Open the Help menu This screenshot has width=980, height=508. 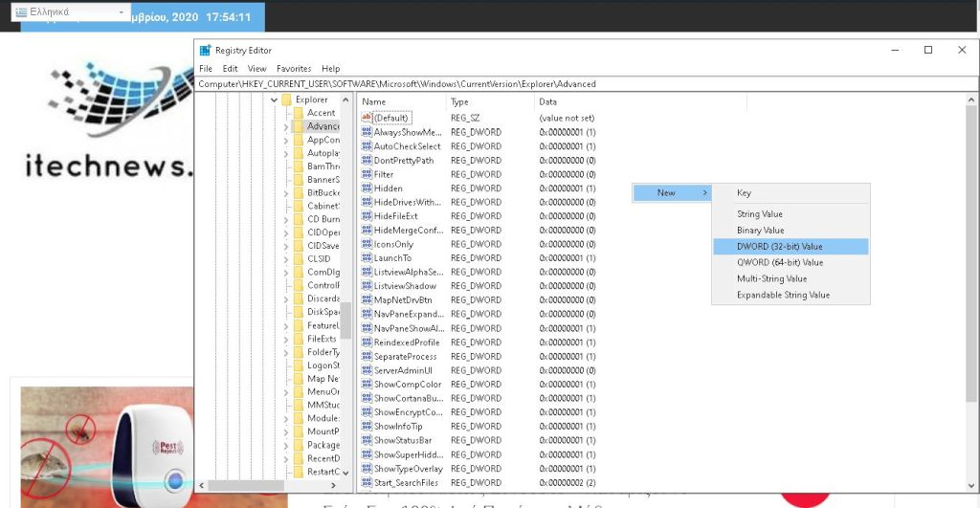[x=330, y=69]
